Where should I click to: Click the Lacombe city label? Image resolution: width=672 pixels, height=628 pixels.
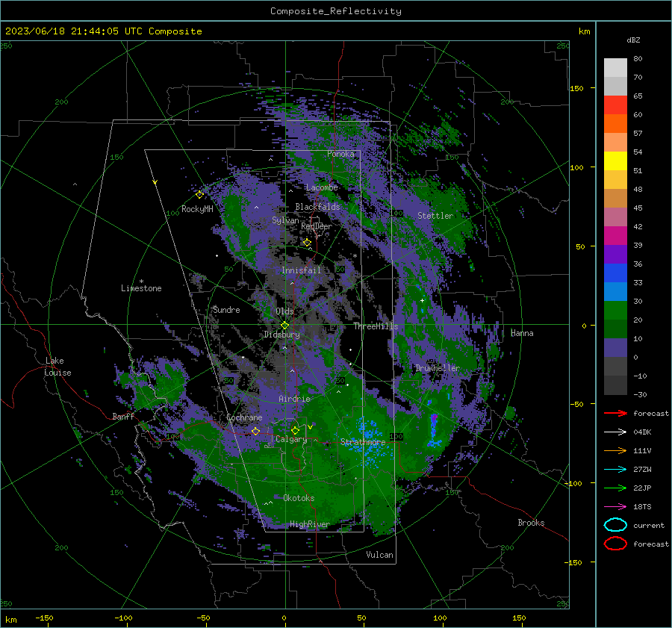pos(322,187)
